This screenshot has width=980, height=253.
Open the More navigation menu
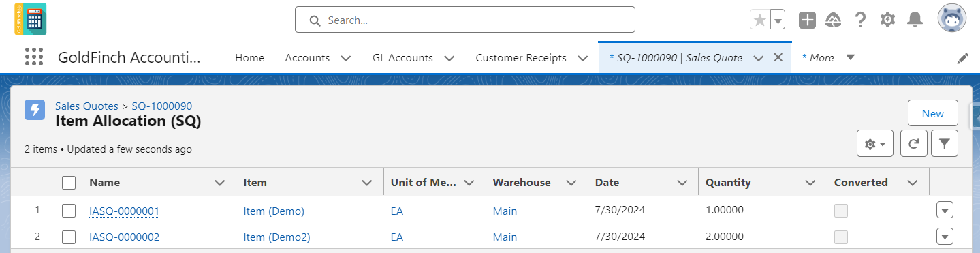click(x=828, y=58)
